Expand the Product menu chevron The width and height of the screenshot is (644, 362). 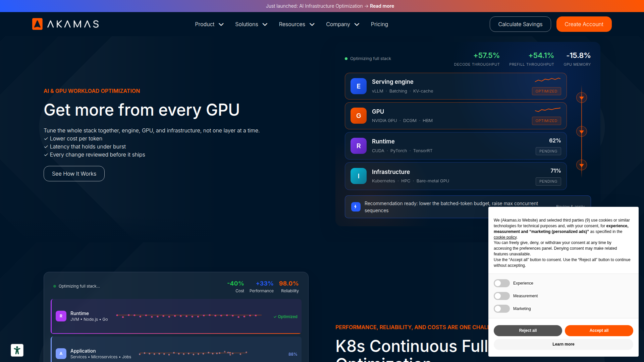(x=221, y=24)
